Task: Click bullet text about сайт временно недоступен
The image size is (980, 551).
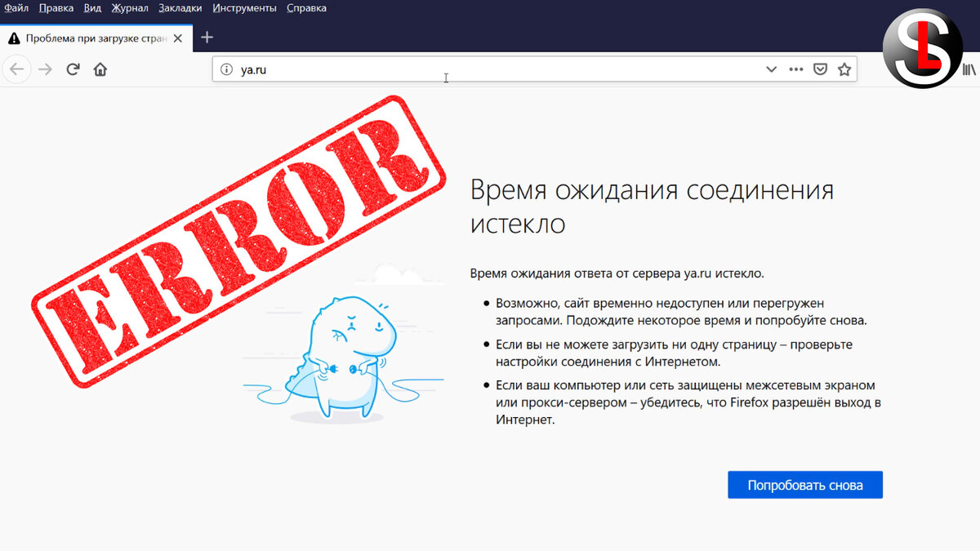Action: tap(681, 312)
